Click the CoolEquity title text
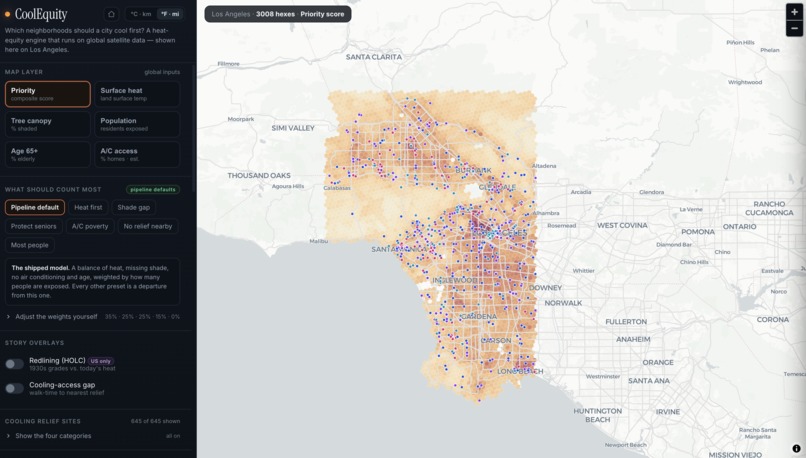Viewport: 806px width, 458px height. pos(41,14)
